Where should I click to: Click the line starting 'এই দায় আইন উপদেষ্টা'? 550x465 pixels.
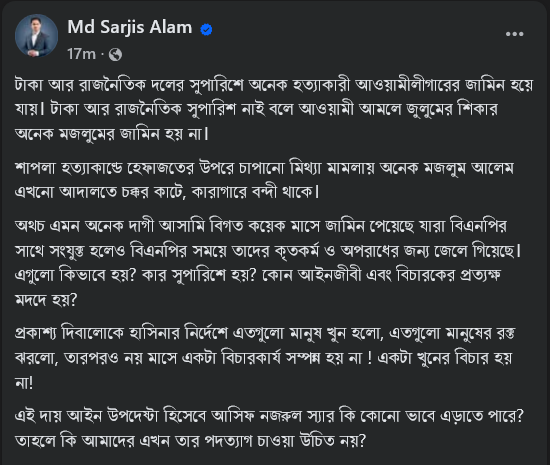coord(269,416)
